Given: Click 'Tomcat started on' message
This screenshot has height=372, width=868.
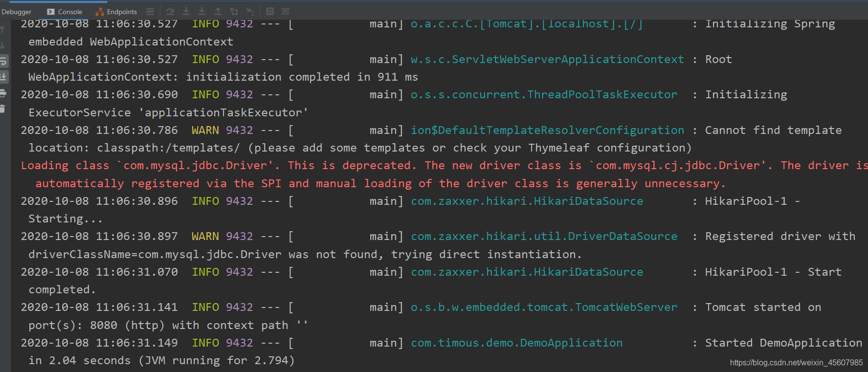Looking at the screenshot, I should (x=763, y=307).
